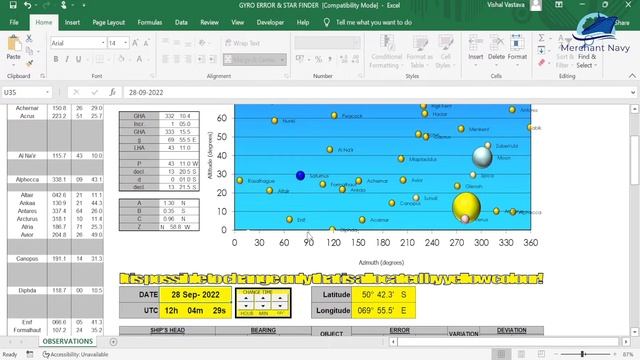Screen dimensions: 640x360
Task: Add a new sheet with plus icon
Action: 113,342
